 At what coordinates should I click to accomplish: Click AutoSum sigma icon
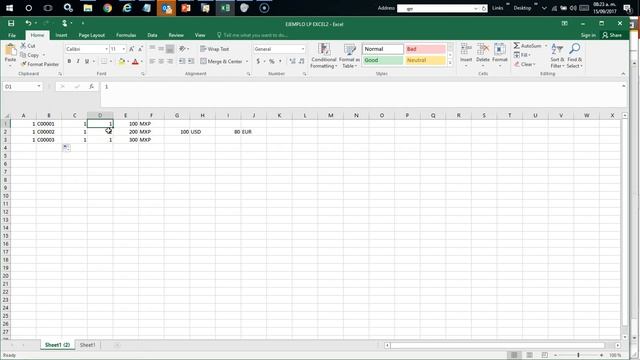tap(517, 46)
